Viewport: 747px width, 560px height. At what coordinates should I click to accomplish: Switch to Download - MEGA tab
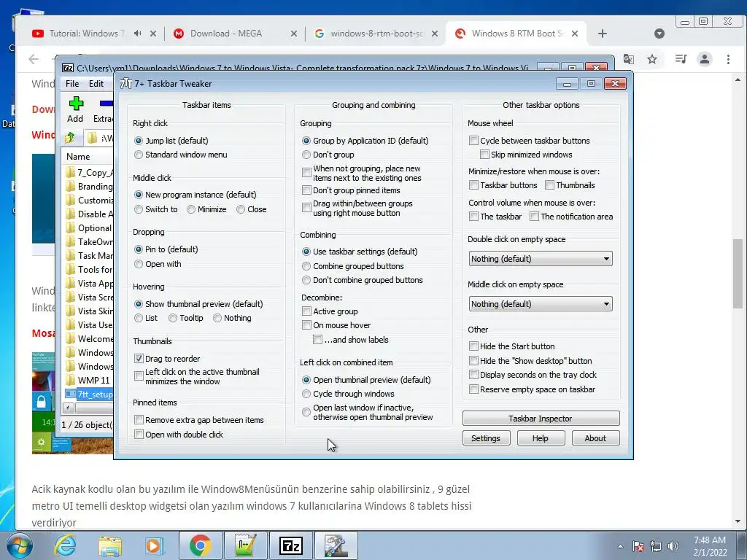(226, 34)
